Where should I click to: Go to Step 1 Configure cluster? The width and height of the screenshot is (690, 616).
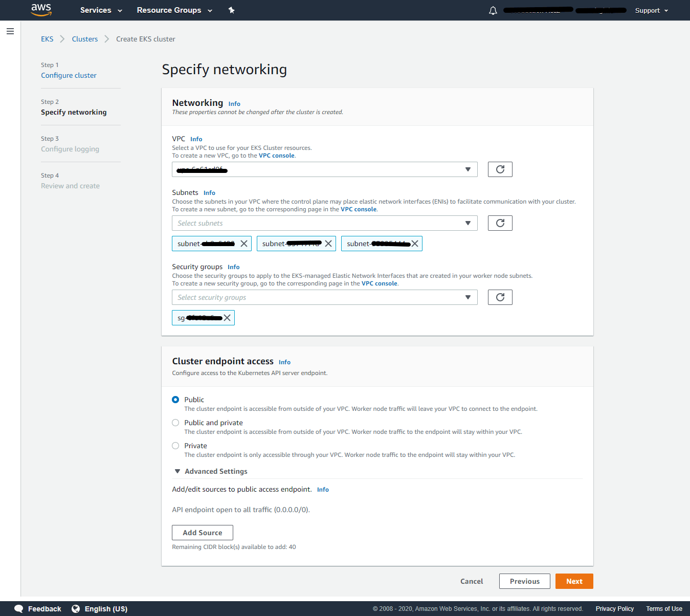pyautogui.click(x=69, y=75)
